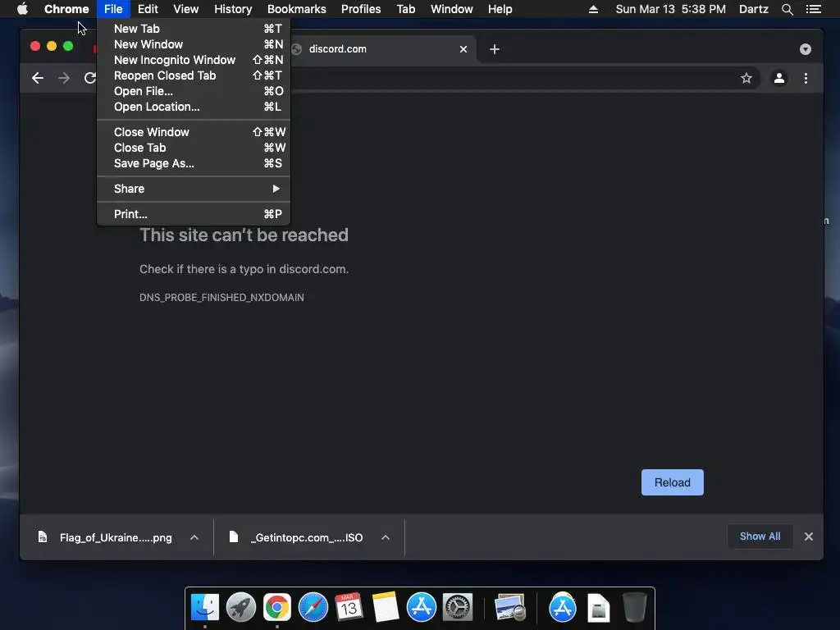
Task: Select Open Location... menu item
Action: tap(194, 107)
